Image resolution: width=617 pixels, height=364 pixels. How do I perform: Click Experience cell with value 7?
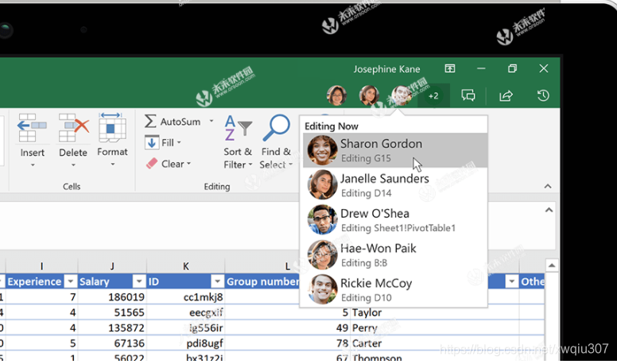[41, 296]
